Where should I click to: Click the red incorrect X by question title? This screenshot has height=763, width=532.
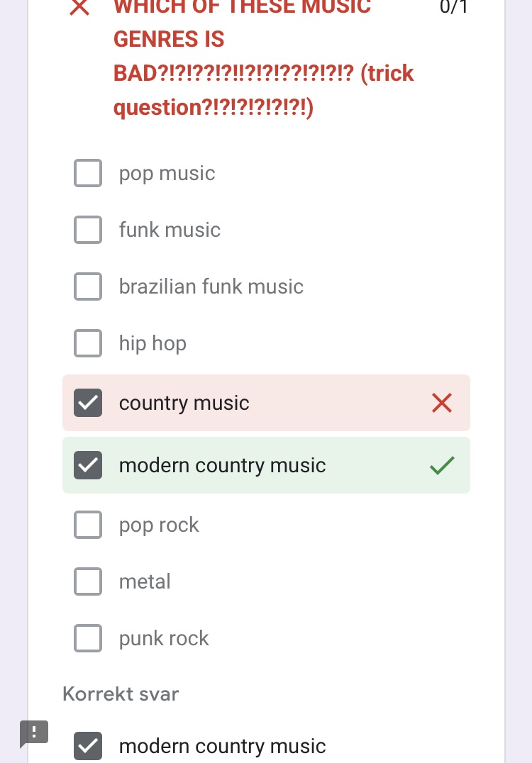click(x=79, y=7)
